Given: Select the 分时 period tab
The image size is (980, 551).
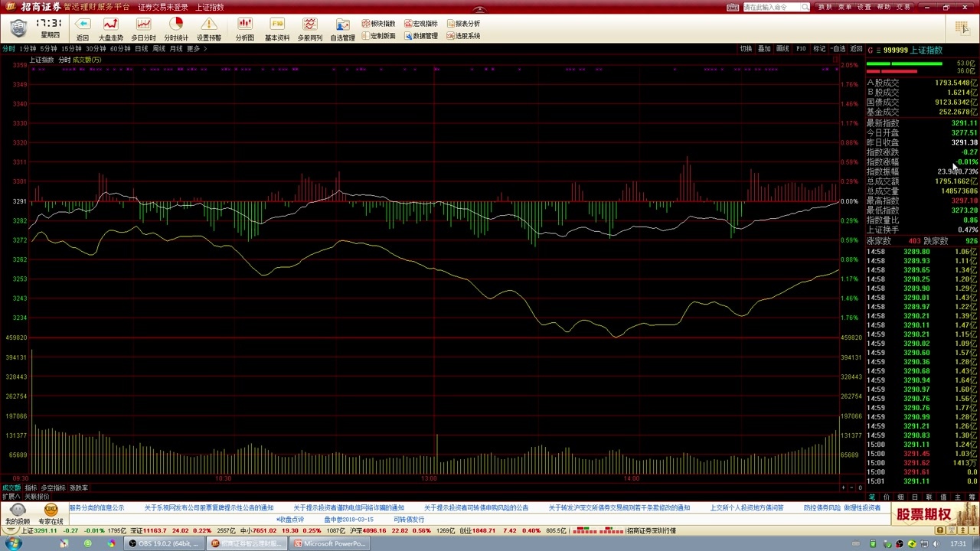Looking at the screenshot, I should tap(8, 49).
